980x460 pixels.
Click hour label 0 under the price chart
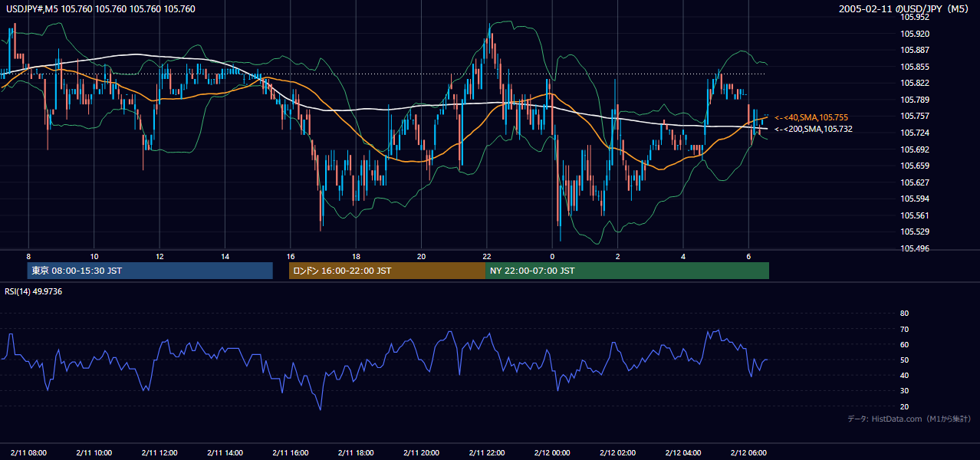552,255
